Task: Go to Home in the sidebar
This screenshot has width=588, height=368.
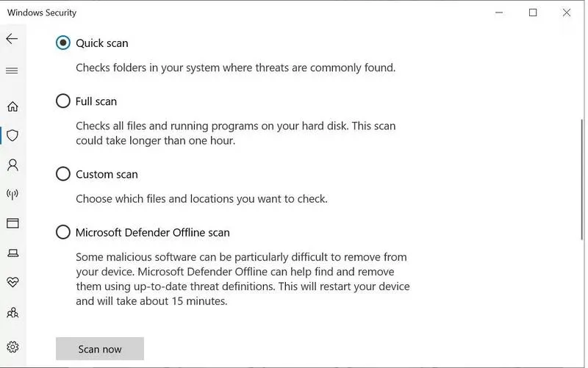Action: 12,107
